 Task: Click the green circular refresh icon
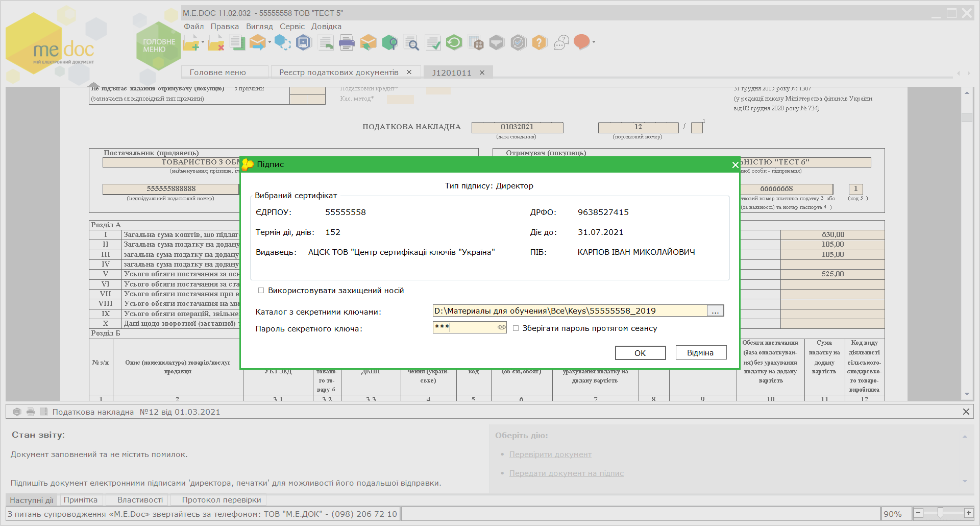454,42
